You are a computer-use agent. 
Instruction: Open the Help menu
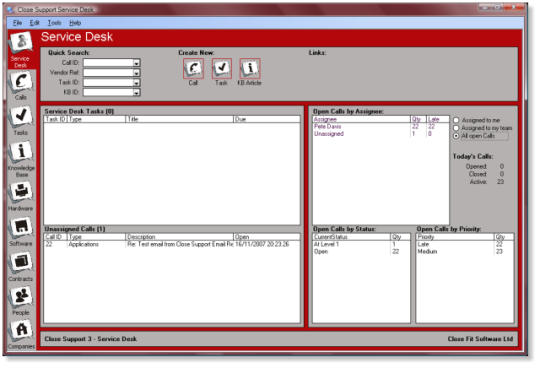[75, 23]
